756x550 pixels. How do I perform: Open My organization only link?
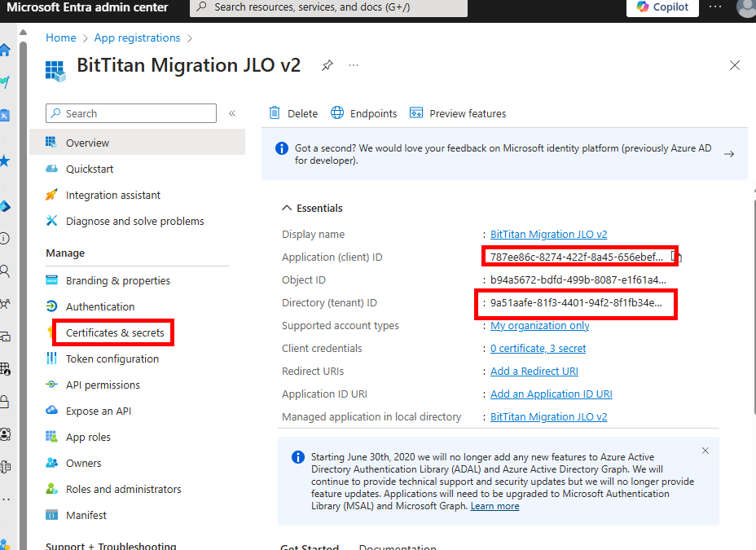pyautogui.click(x=540, y=325)
